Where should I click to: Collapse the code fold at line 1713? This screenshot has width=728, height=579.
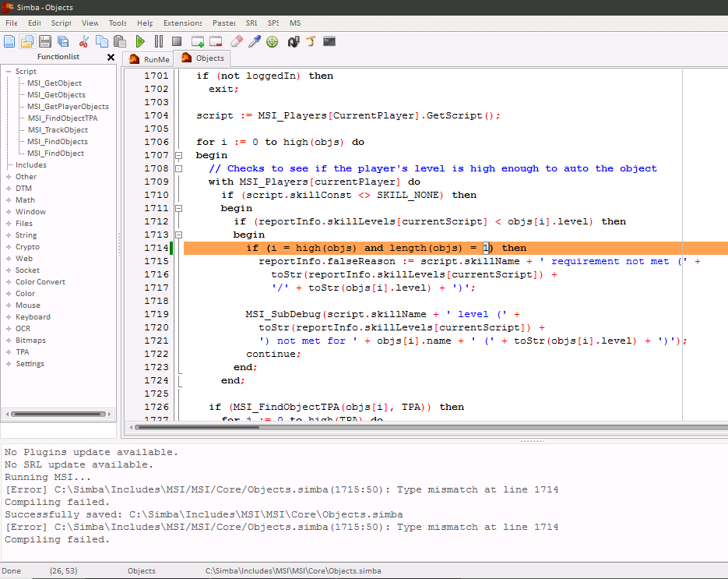pos(178,235)
